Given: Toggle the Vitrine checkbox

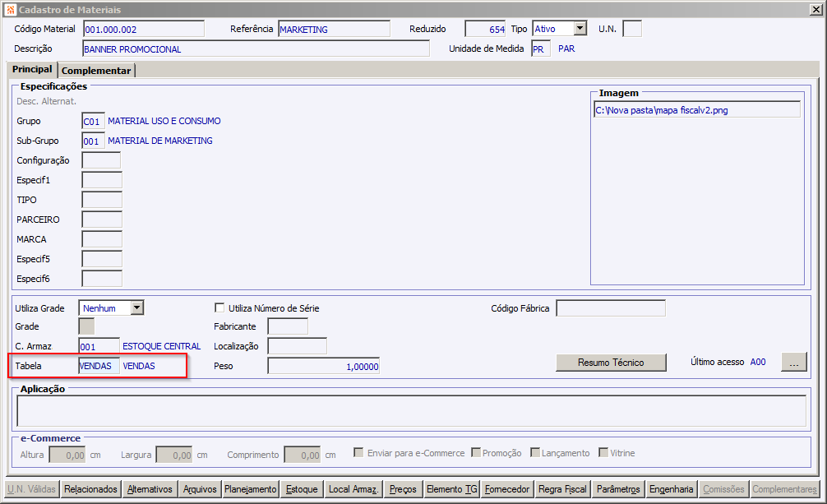Looking at the screenshot, I should [603, 452].
